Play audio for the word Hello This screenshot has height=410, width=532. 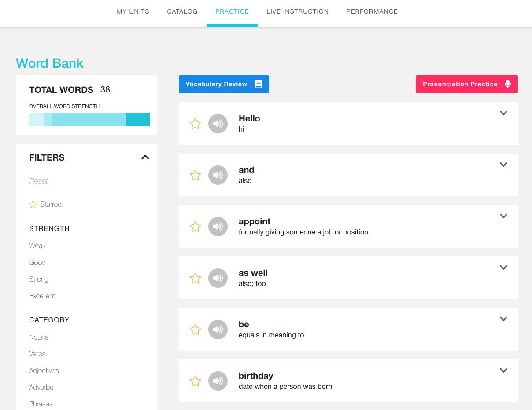point(218,124)
